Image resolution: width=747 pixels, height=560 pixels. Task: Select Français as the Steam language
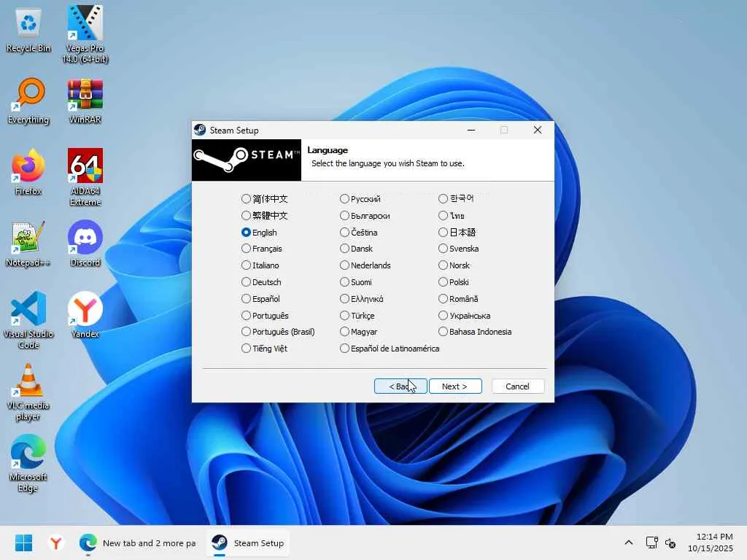(262, 249)
